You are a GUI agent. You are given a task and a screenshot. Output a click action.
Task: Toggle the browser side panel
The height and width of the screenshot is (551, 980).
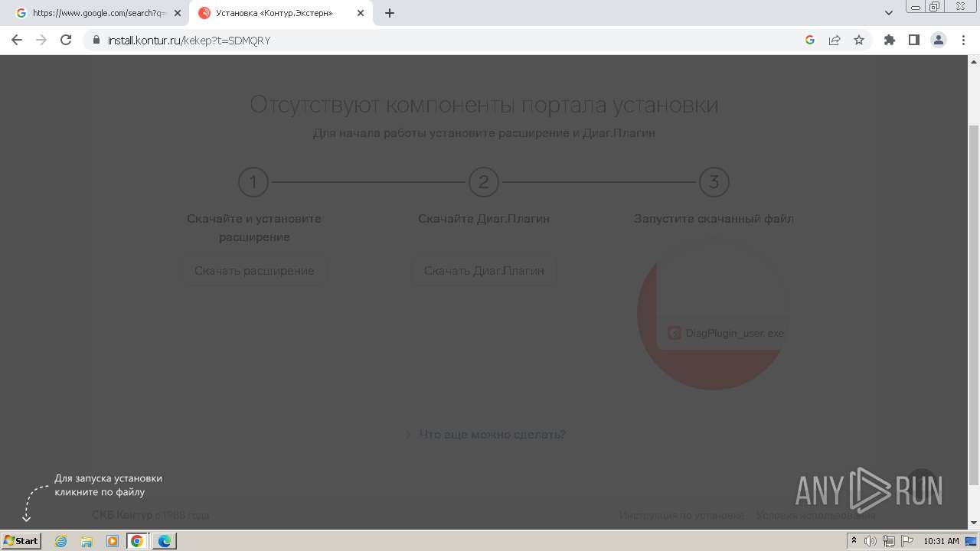tap(914, 40)
